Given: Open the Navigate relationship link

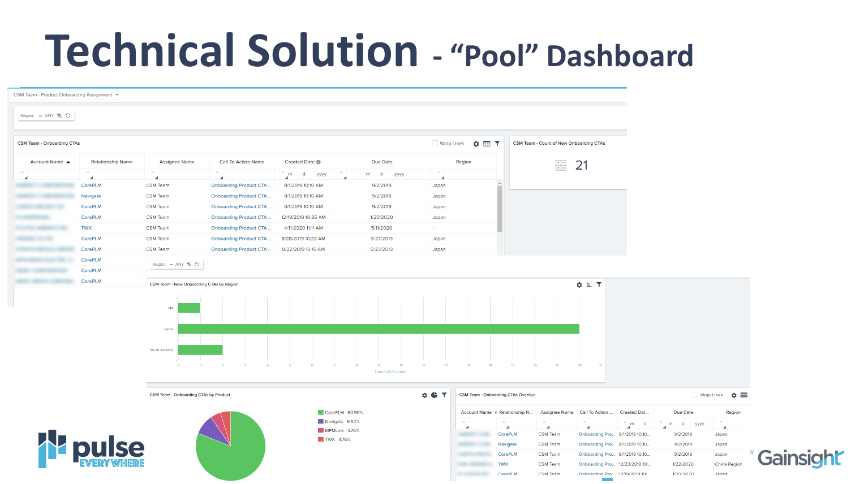Looking at the screenshot, I should (91, 196).
